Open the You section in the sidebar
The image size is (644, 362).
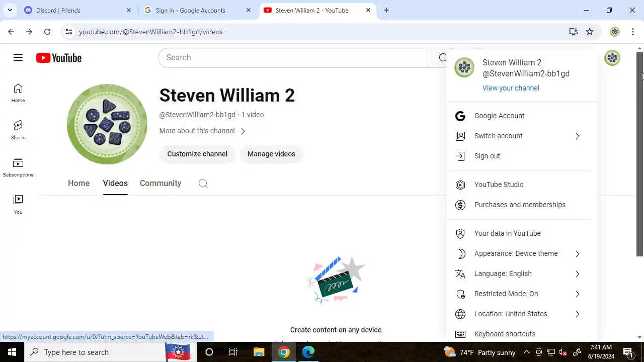[x=18, y=205]
